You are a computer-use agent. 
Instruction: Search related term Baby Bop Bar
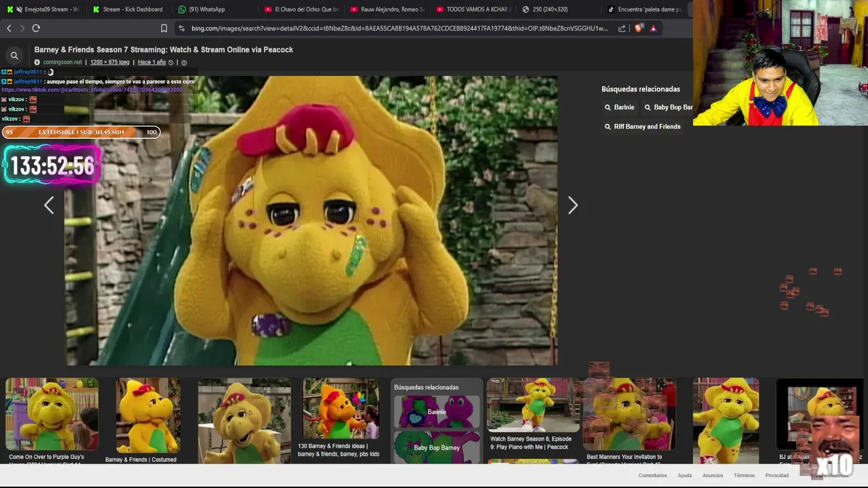(x=668, y=107)
